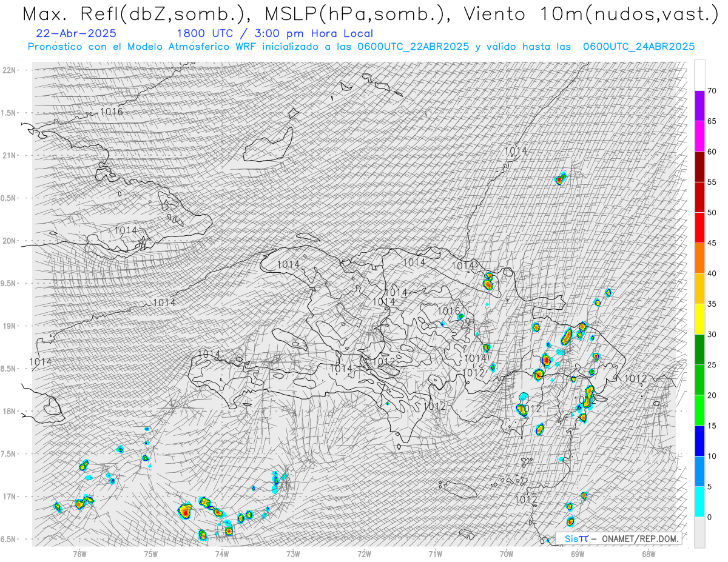The width and height of the screenshot is (728, 562).
Task: Select the bright green 15-20 dBZ swatch
Action: (699, 410)
